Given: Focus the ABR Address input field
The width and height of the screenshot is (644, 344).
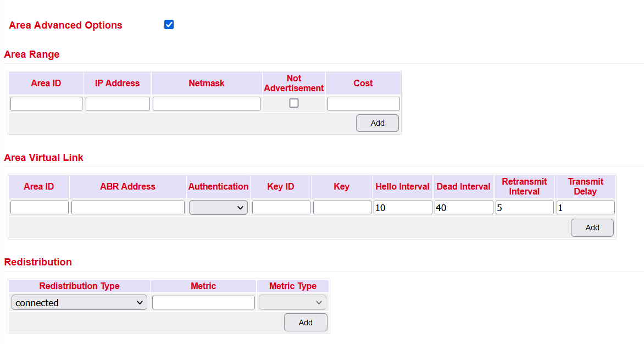Looking at the screenshot, I should pos(128,207).
